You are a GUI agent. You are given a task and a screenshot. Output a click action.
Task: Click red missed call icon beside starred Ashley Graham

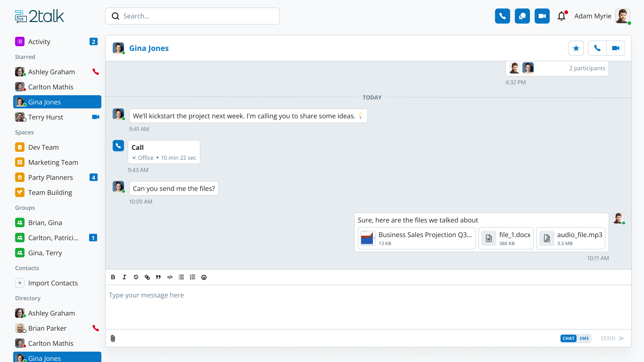click(95, 72)
